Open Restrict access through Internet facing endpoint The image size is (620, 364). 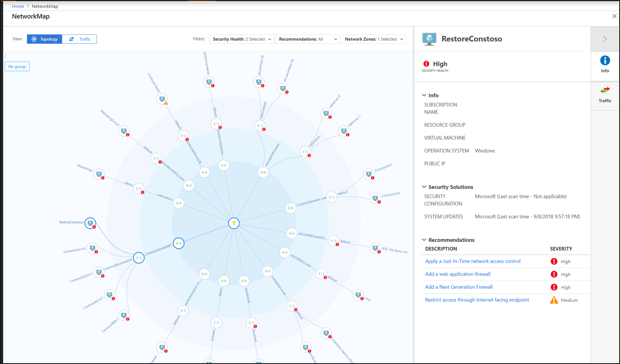(x=477, y=300)
